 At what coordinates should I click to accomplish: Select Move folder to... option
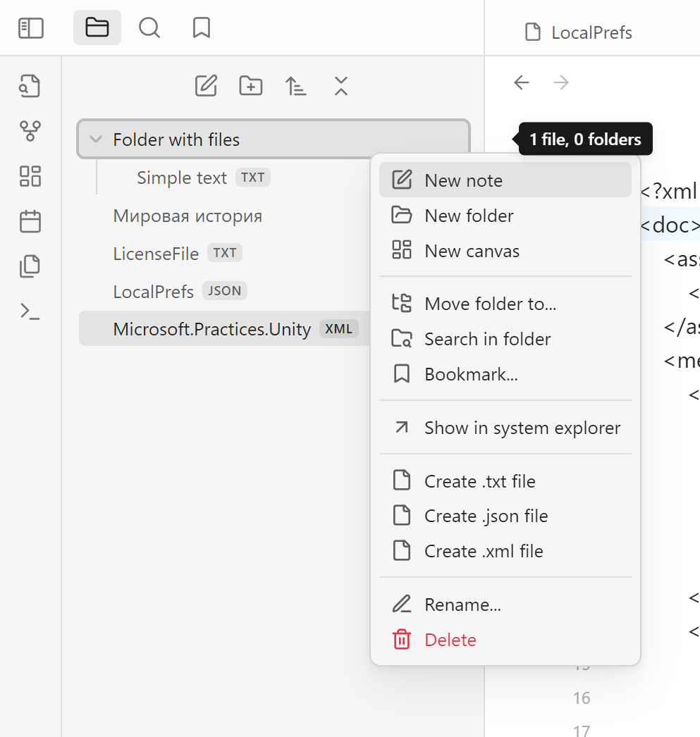(505, 303)
